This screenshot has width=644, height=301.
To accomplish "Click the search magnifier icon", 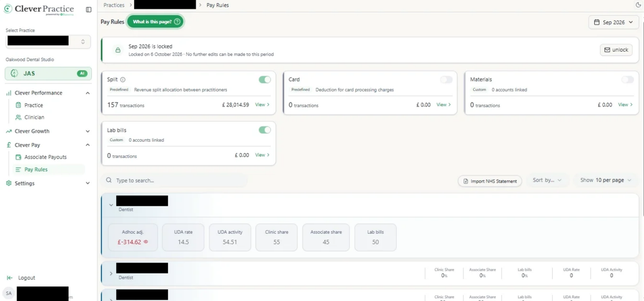I will tap(108, 181).
